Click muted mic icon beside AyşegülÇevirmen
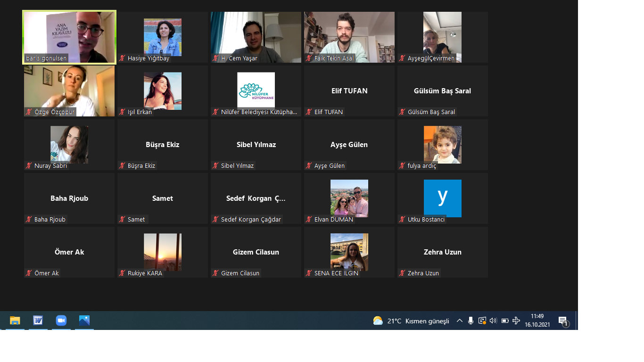This screenshot has height=362, width=644. click(x=403, y=58)
